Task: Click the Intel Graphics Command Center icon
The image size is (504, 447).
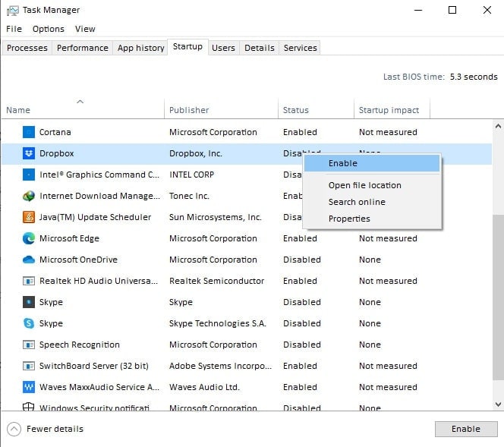Action: 29,175
